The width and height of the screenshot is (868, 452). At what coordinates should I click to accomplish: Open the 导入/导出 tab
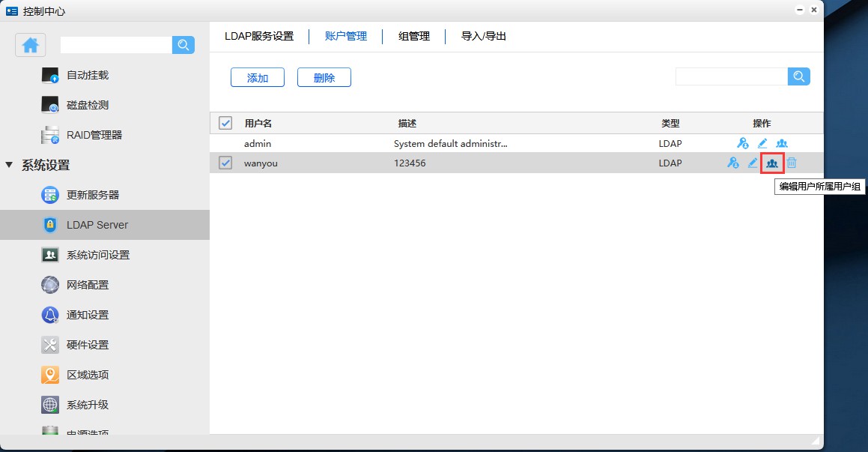pos(484,36)
